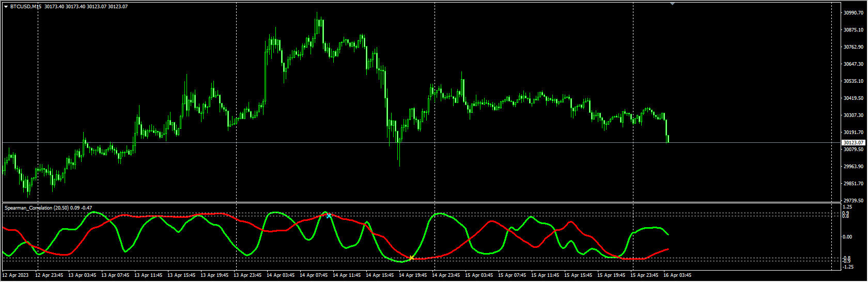
Task: Click price scale value 30647.30
Action: click(854, 64)
